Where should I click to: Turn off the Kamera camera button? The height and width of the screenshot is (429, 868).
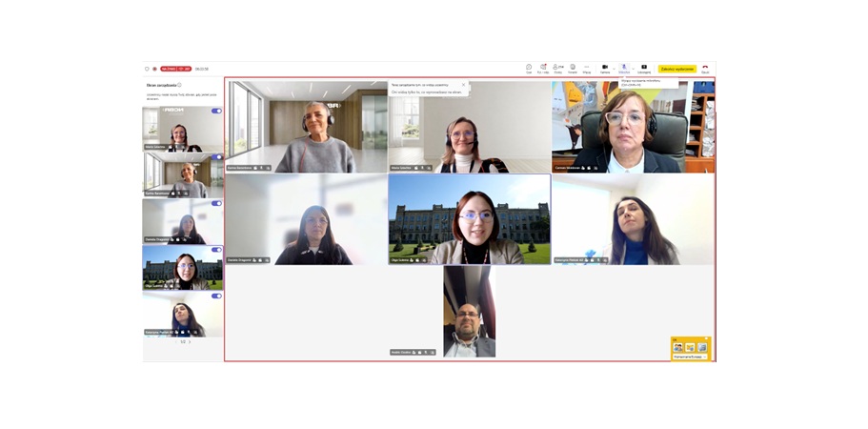point(605,68)
